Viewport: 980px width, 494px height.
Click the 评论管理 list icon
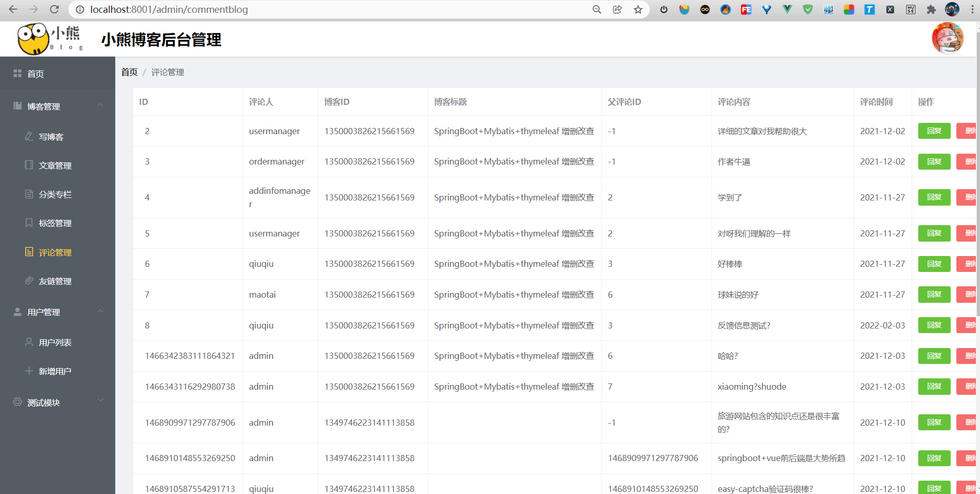29,252
